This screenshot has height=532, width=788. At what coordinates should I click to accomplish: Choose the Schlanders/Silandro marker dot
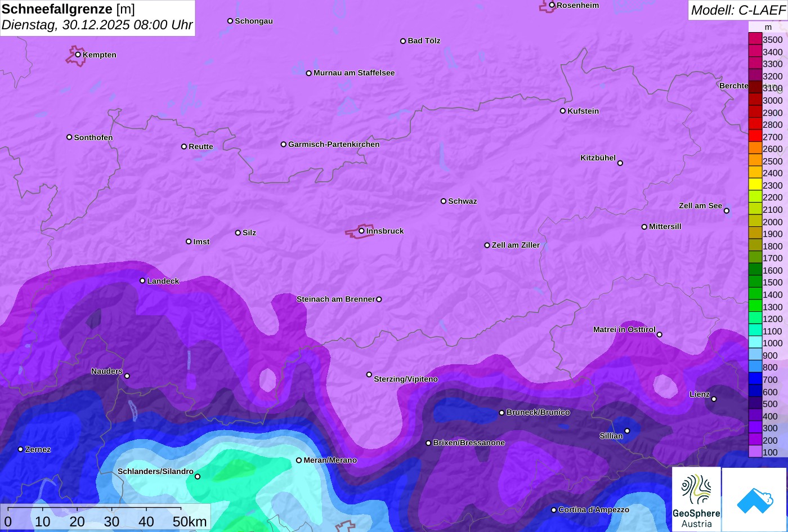[x=197, y=477]
